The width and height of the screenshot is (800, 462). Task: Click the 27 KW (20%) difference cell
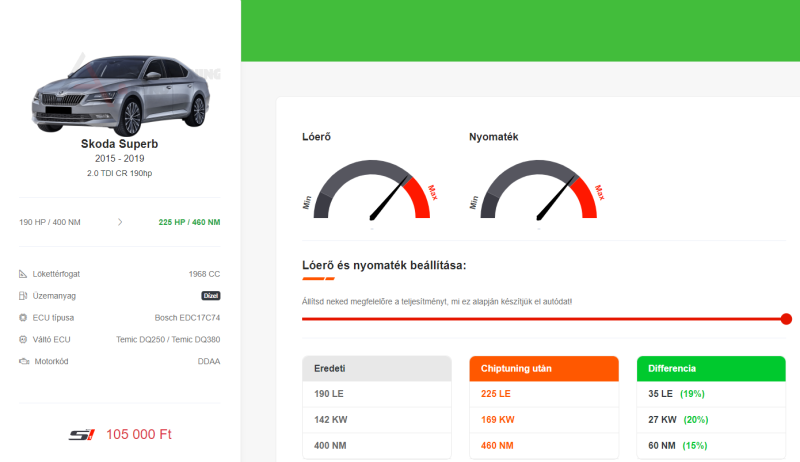711,420
